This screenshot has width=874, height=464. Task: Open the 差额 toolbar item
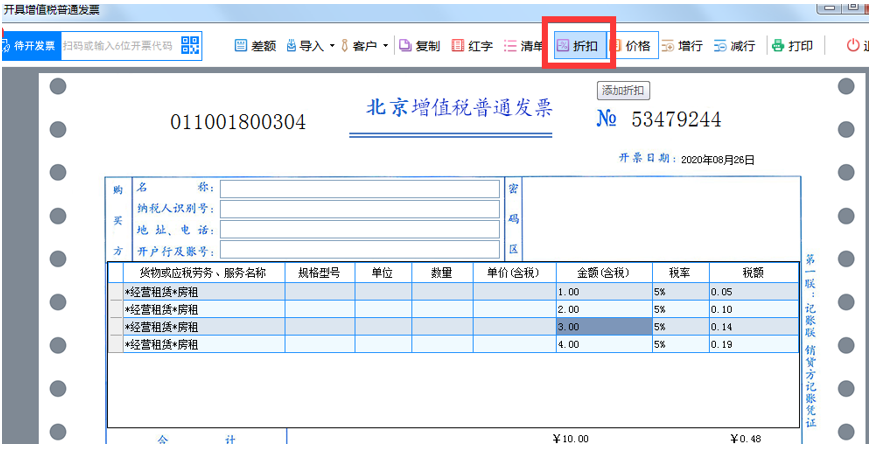point(255,46)
